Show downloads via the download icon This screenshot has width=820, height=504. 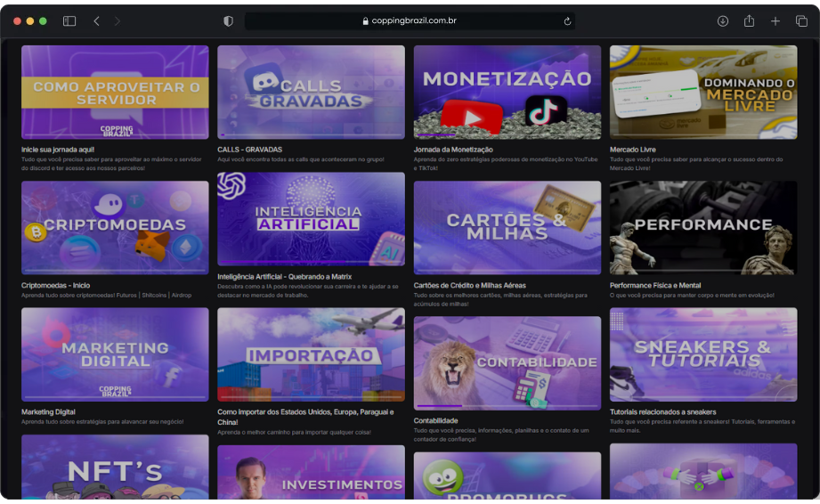(723, 20)
